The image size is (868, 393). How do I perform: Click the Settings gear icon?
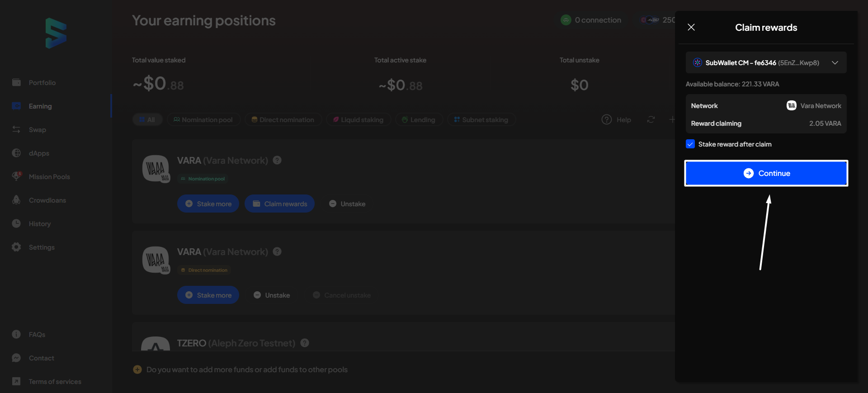(x=16, y=247)
